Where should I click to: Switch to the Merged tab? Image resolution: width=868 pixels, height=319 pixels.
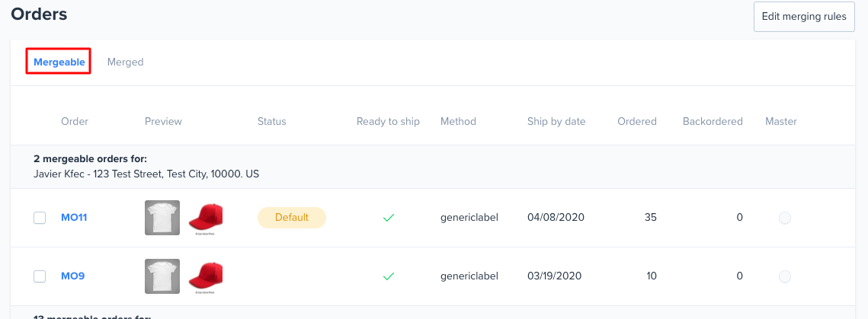click(125, 62)
